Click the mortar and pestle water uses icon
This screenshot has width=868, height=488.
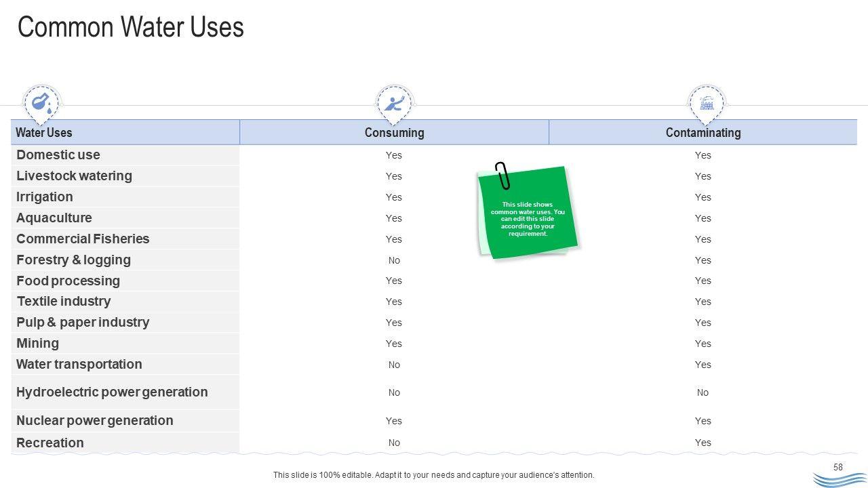(x=41, y=103)
